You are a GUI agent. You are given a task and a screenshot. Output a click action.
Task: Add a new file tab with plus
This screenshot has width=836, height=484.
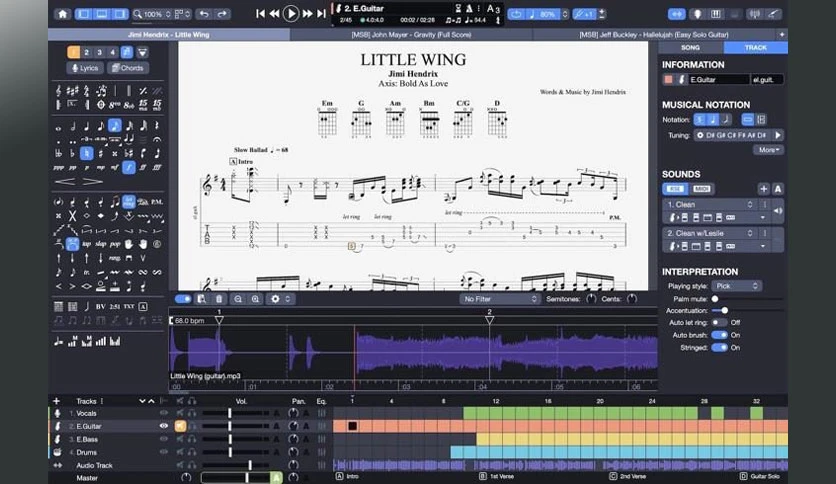pos(782,35)
